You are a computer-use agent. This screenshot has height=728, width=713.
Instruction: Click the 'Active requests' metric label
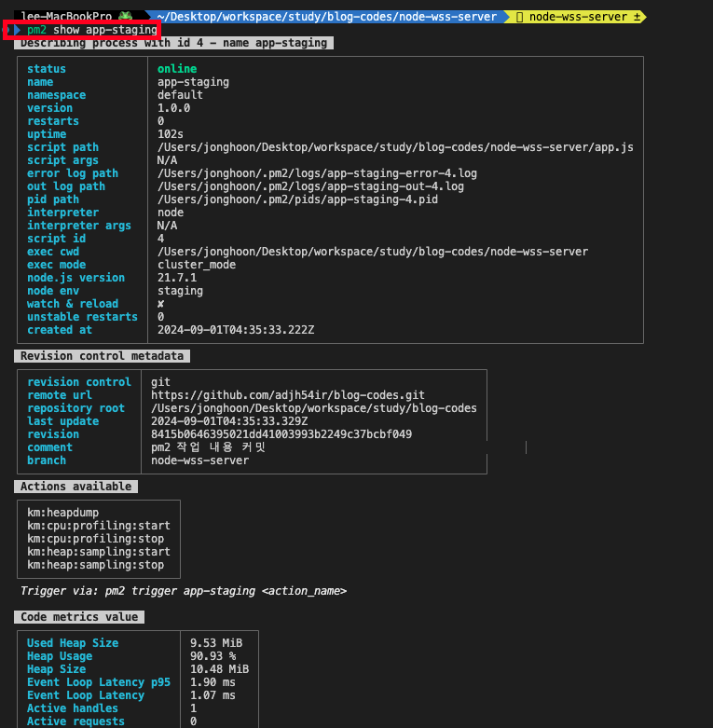click(75, 721)
